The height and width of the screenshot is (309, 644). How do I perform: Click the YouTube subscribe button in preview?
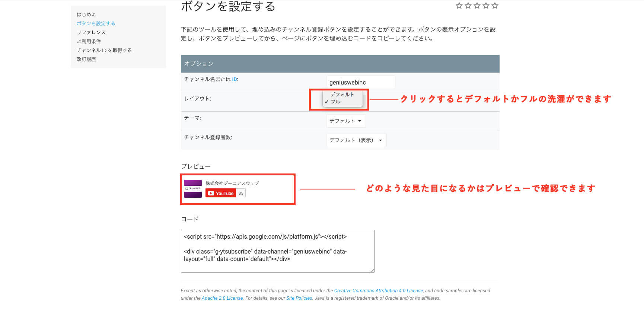point(221,193)
